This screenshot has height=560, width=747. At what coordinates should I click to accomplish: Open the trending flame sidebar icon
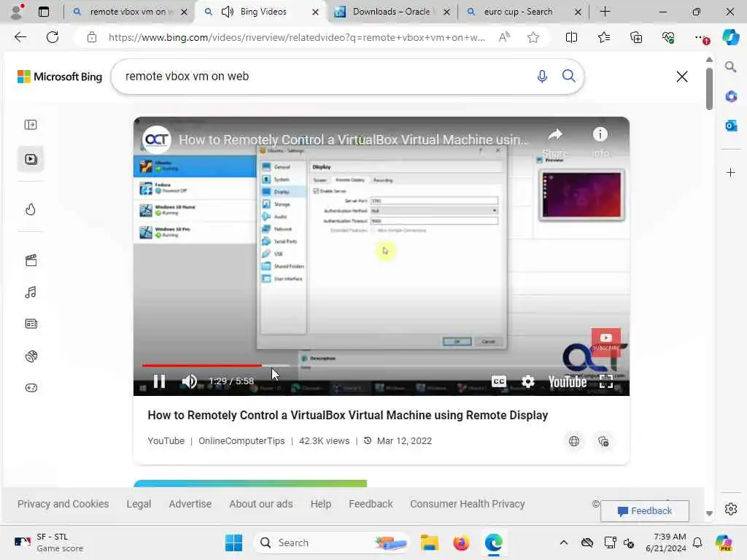(31, 209)
